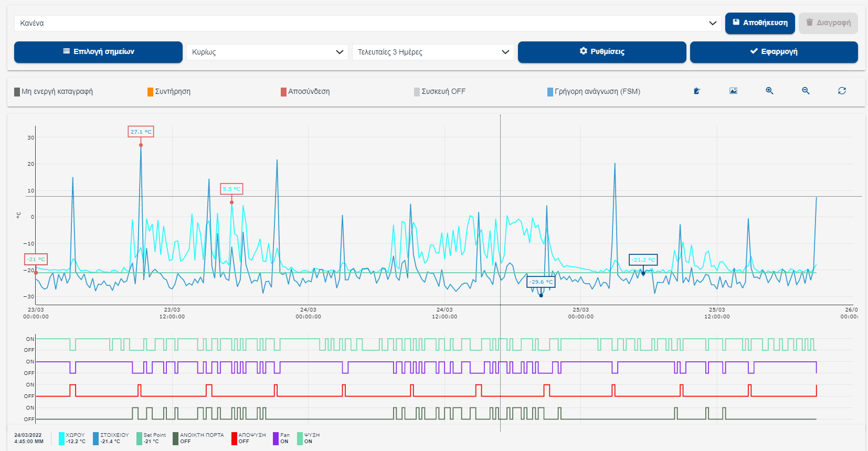
Task: Apply changes with the Εφαρμογή button
Action: (774, 52)
